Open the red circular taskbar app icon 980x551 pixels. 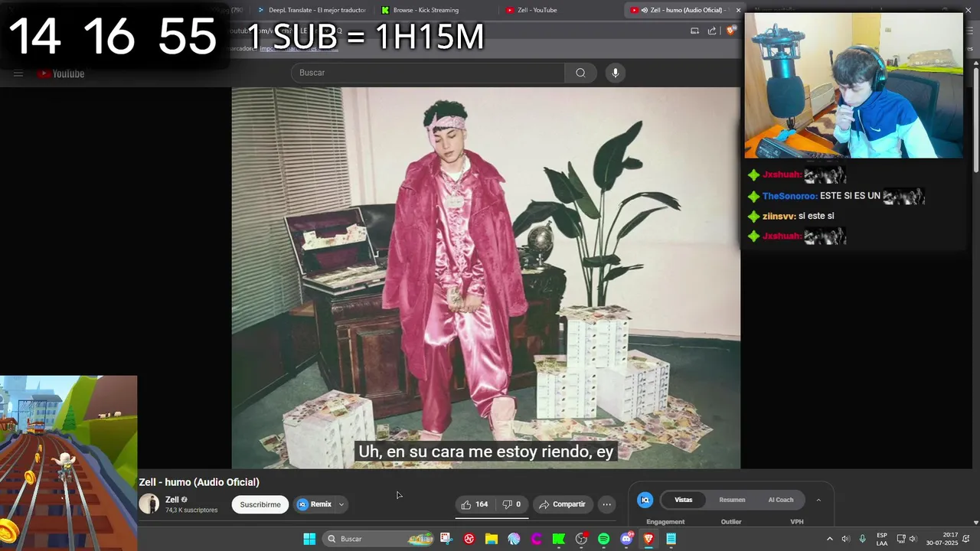tap(469, 539)
